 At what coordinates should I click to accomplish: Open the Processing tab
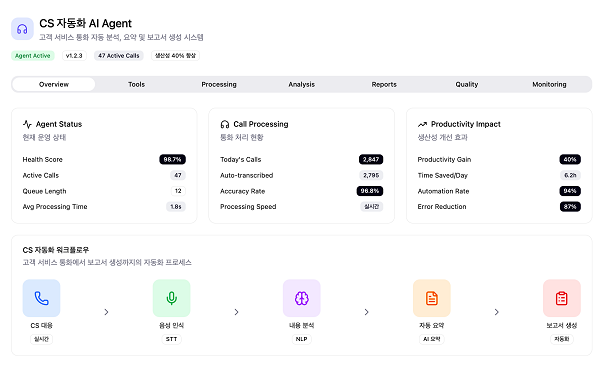(219, 84)
